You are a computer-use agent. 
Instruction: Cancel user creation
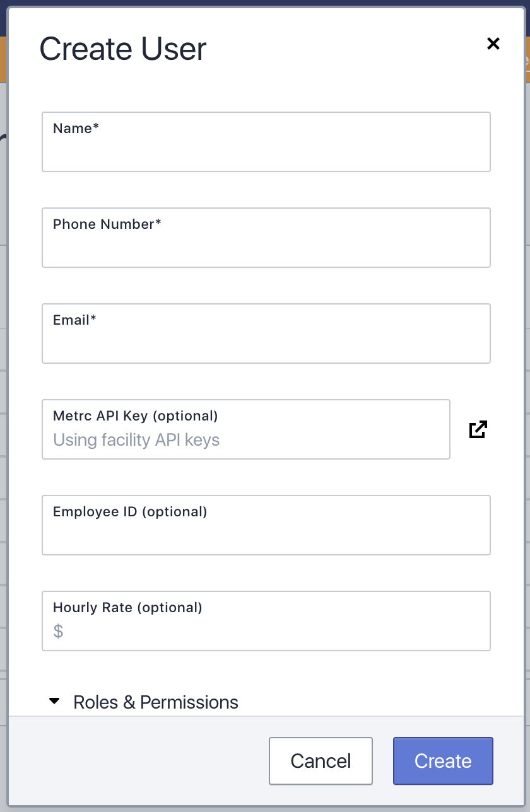[x=321, y=761]
